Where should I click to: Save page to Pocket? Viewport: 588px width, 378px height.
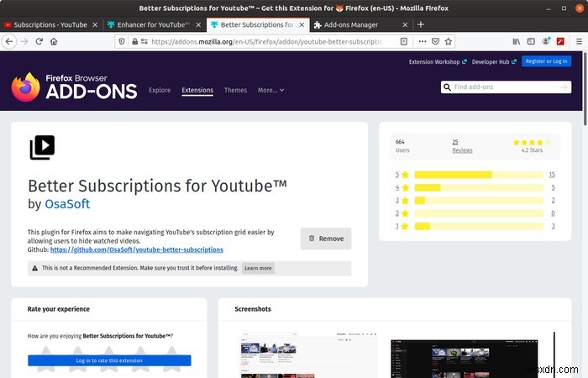pyautogui.click(x=435, y=41)
